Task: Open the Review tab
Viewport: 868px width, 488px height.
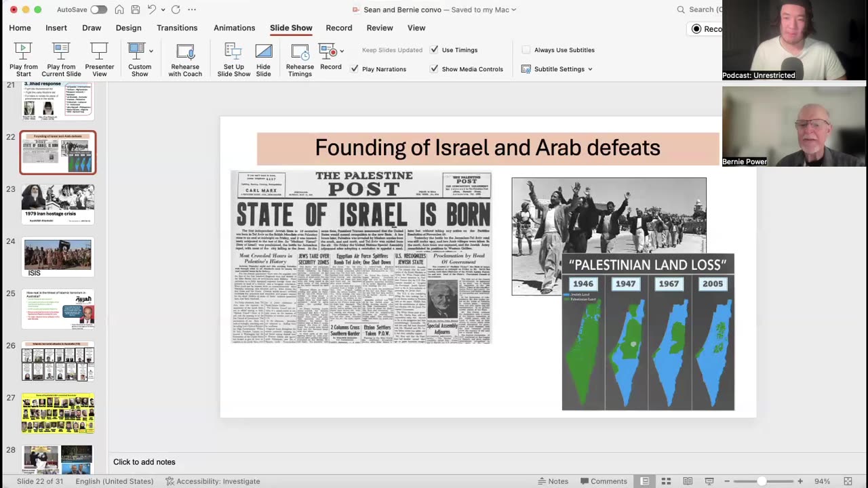Action: point(380,28)
